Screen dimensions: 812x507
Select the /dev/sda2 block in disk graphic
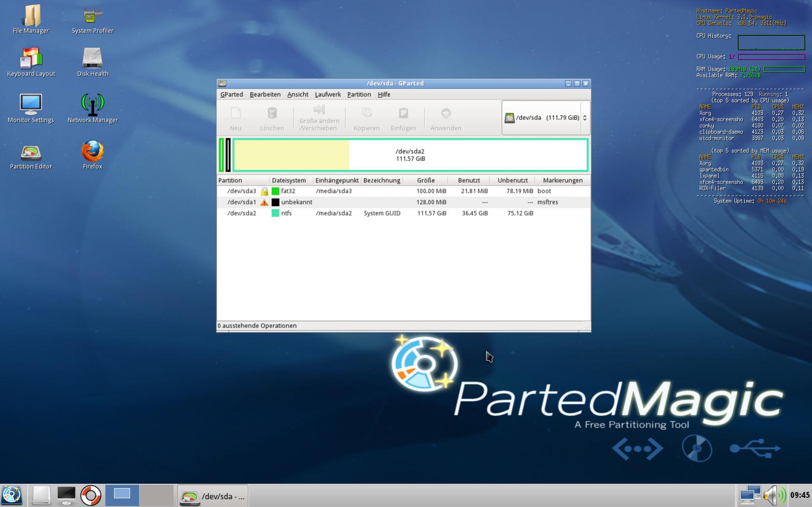point(411,155)
